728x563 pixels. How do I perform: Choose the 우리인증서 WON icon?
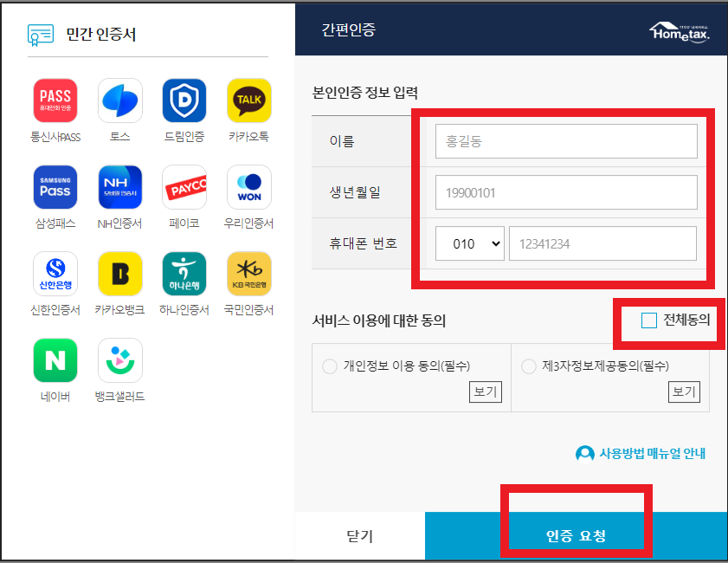(248, 187)
